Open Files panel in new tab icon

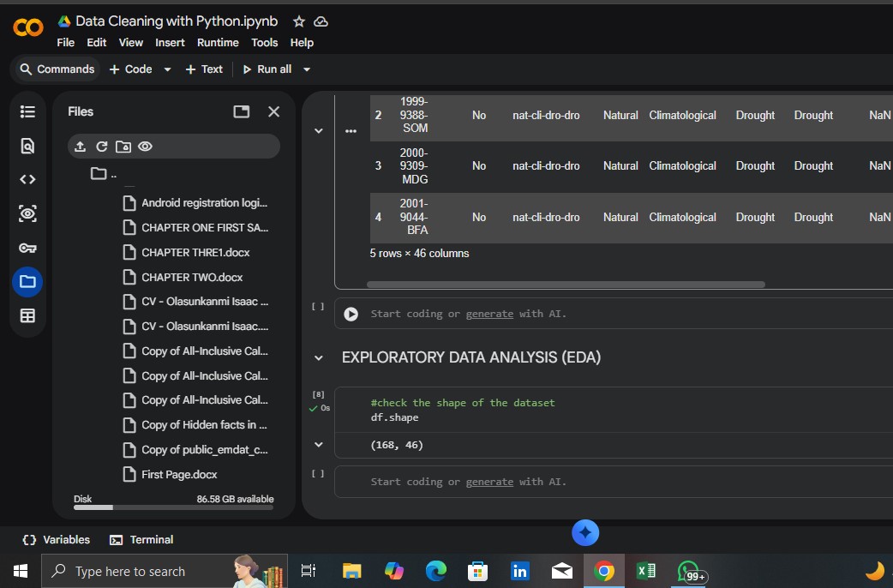[242, 111]
